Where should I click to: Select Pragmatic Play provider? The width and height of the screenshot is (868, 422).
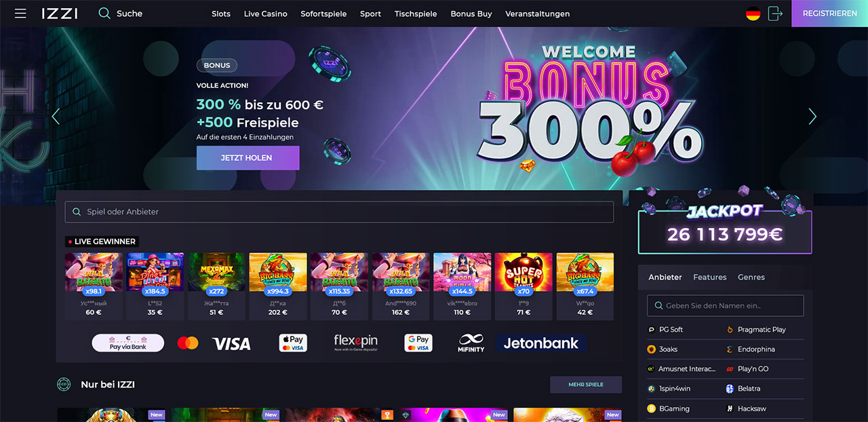point(762,330)
